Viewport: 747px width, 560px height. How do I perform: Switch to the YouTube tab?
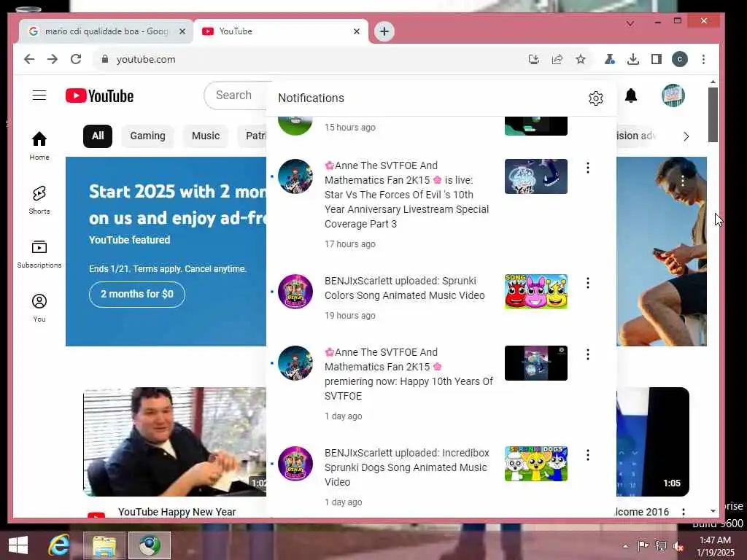pos(281,31)
